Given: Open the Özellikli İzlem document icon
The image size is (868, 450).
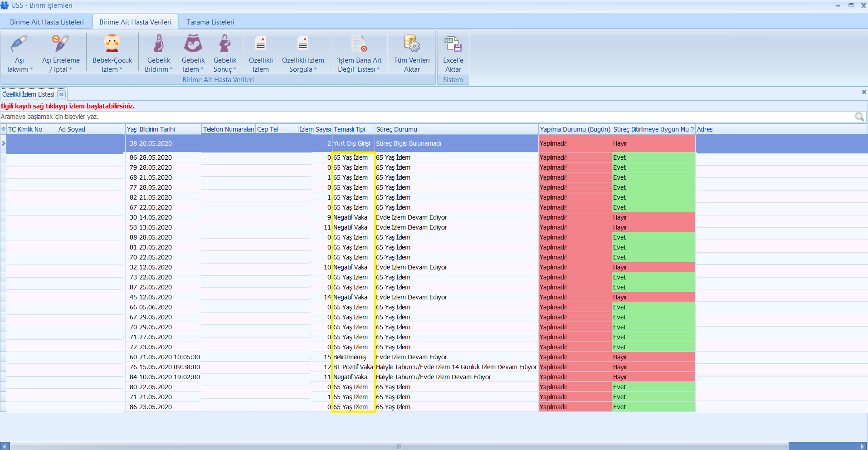Looking at the screenshot, I should [x=261, y=44].
